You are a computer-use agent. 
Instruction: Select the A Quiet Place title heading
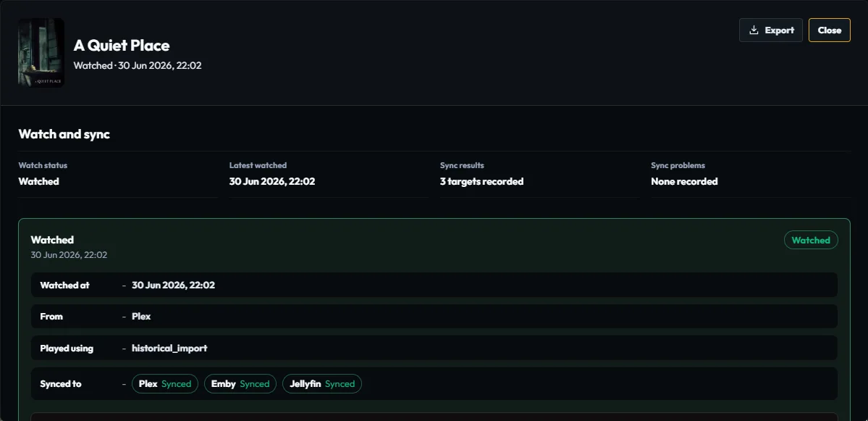pyautogui.click(x=122, y=46)
